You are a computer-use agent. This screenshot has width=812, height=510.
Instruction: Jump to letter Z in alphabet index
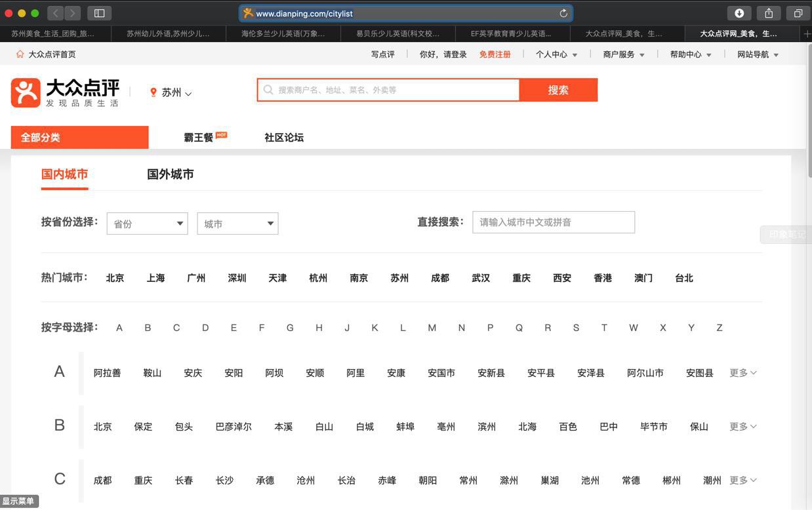[720, 328]
